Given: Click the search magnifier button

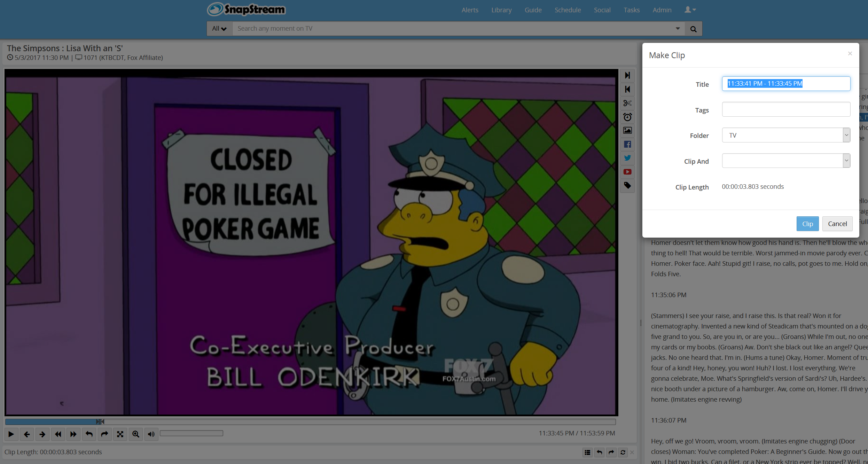Looking at the screenshot, I should 693,29.
